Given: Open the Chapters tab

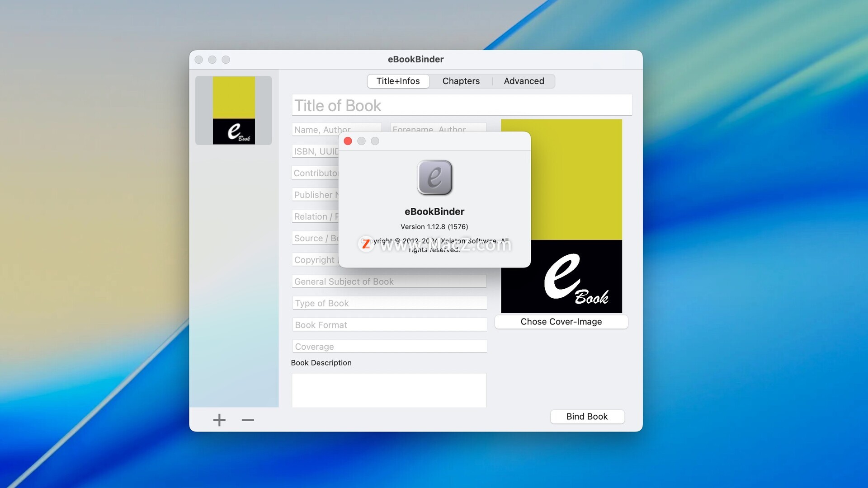Looking at the screenshot, I should [x=461, y=81].
